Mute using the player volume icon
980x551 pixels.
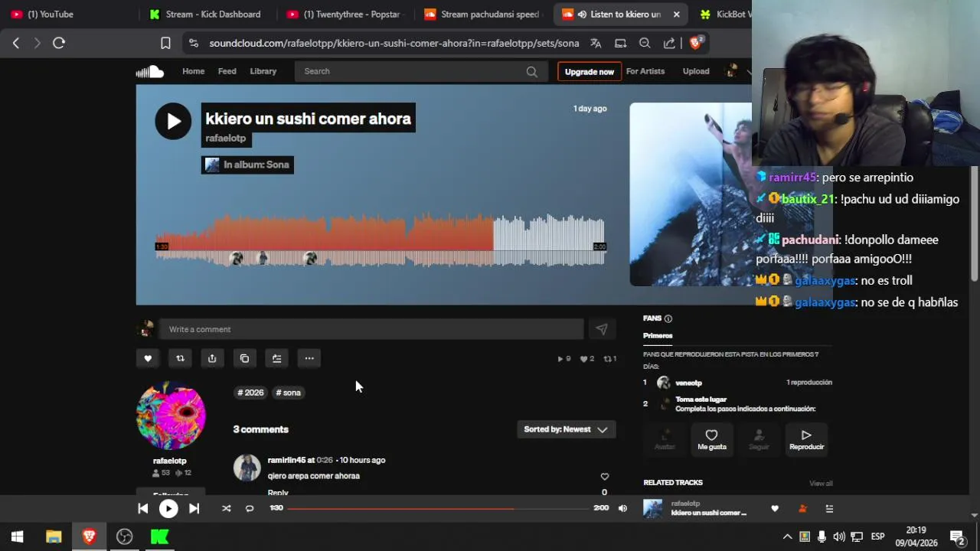click(x=622, y=508)
